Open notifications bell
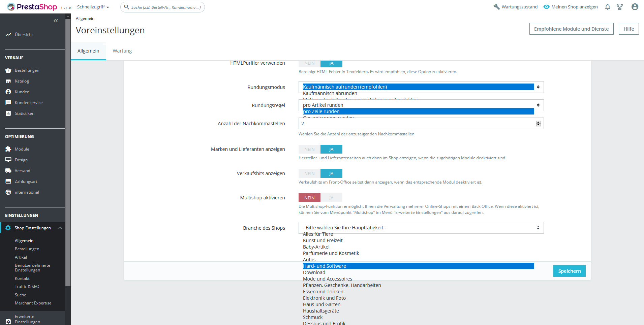The image size is (644, 325). (x=608, y=7)
